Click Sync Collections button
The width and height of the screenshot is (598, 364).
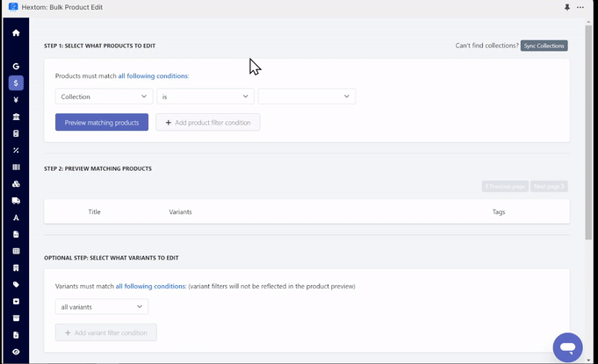[x=544, y=46]
